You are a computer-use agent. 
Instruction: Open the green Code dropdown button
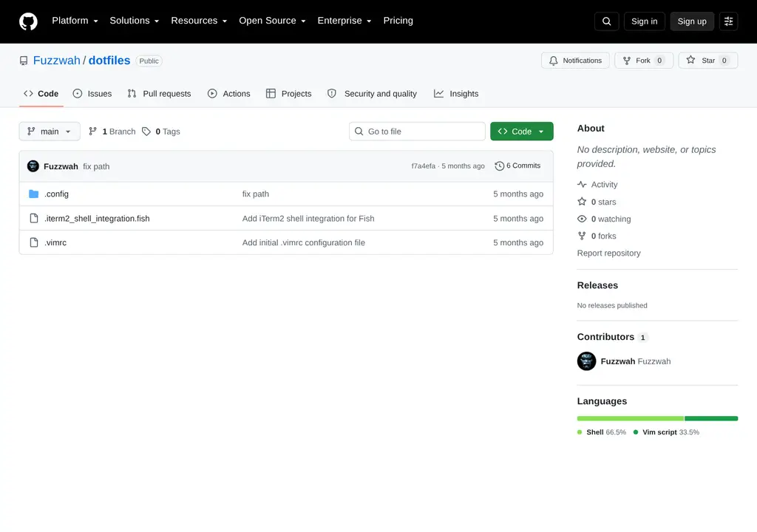[x=521, y=132]
